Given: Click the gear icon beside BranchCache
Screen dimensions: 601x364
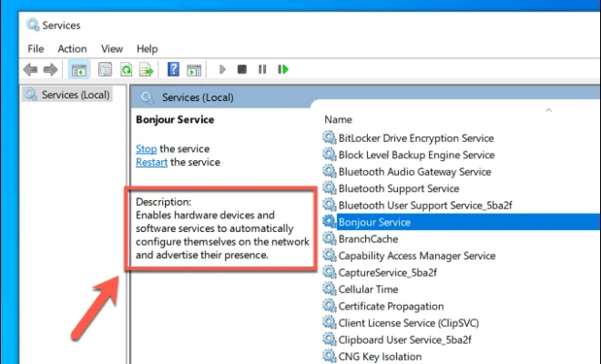Looking at the screenshot, I should coord(330,238).
